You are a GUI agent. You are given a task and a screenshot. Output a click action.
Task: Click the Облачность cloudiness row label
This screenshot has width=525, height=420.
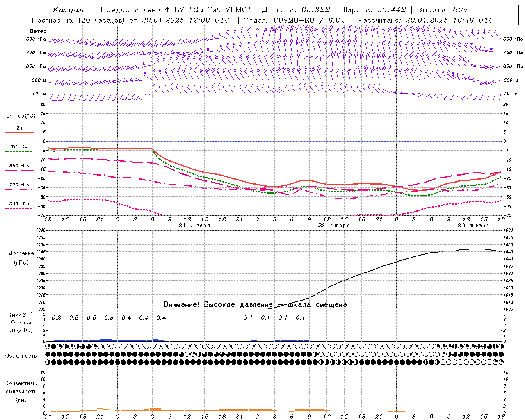point(21,356)
